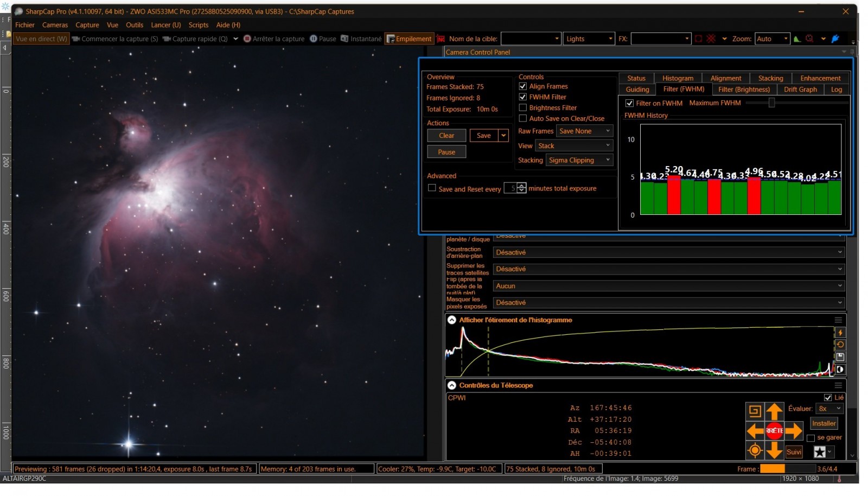
Task: Collapse Afficher l'étirement de l'histogramme section
Action: [x=451, y=320]
